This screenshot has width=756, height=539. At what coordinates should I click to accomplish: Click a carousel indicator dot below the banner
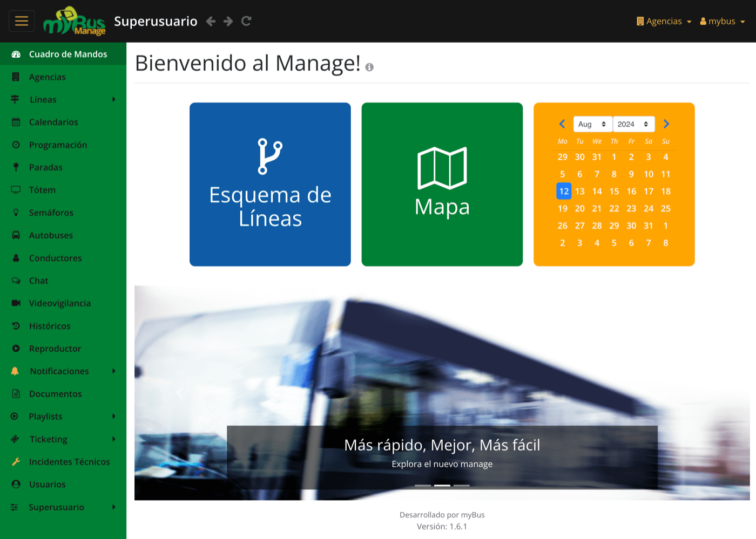442,485
